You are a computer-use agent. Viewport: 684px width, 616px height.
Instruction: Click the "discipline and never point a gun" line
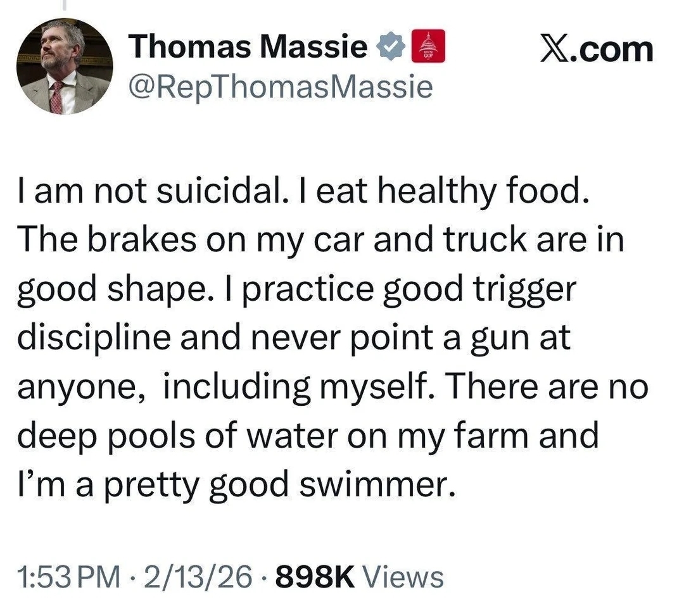(294, 338)
